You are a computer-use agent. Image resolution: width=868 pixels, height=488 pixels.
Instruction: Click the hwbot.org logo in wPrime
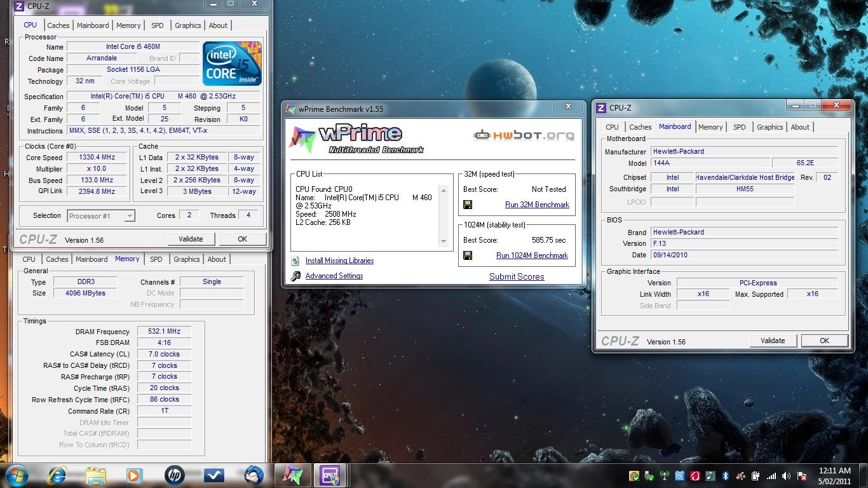524,135
